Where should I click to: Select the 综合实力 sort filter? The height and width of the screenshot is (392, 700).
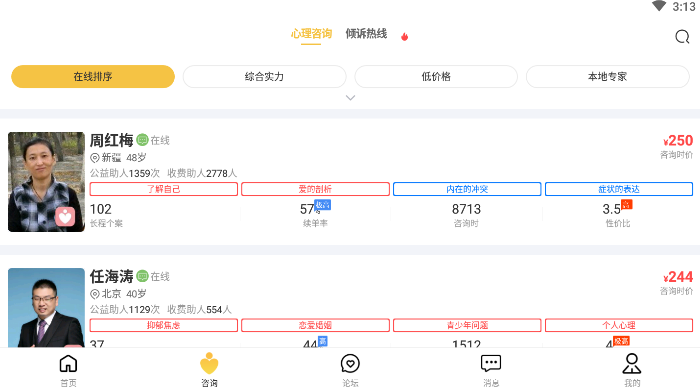[264, 76]
